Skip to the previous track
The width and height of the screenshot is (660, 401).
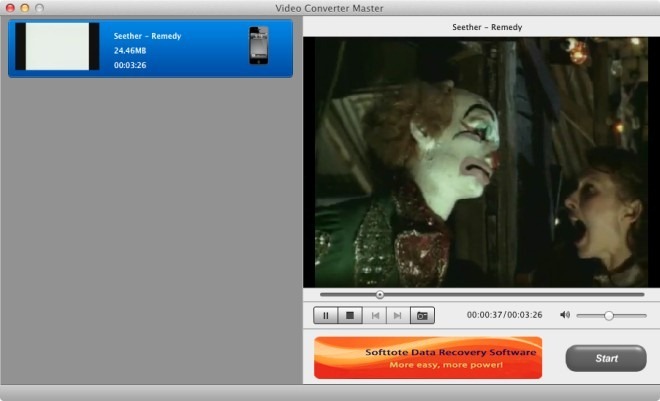(375, 316)
